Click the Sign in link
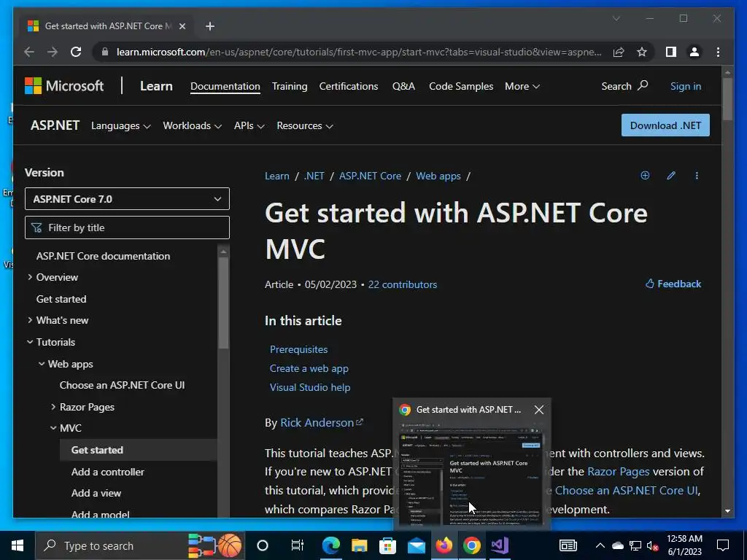The height and width of the screenshot is (560, 747). coord(686,86)
